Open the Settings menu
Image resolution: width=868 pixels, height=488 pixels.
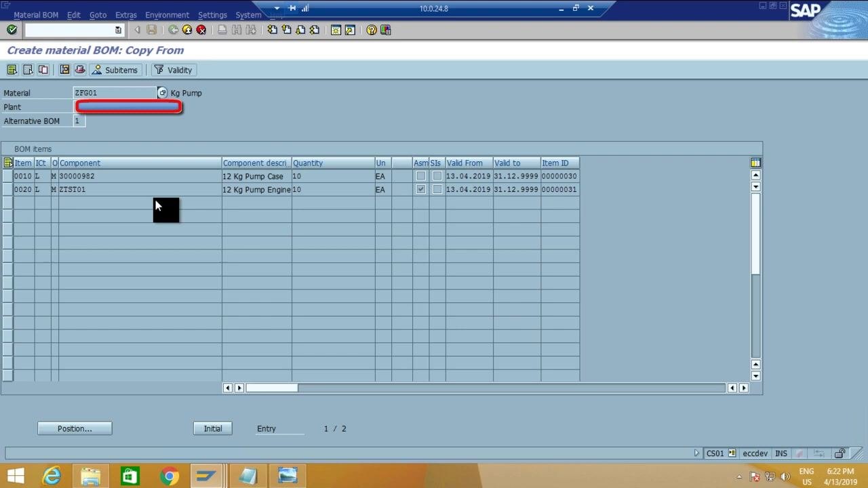tap(212, 15)
